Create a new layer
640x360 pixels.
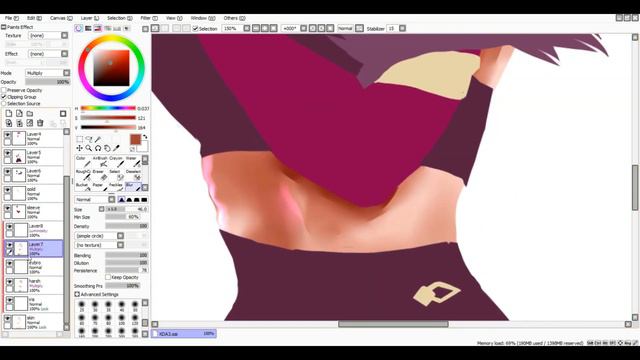click(x=9, y=113)
